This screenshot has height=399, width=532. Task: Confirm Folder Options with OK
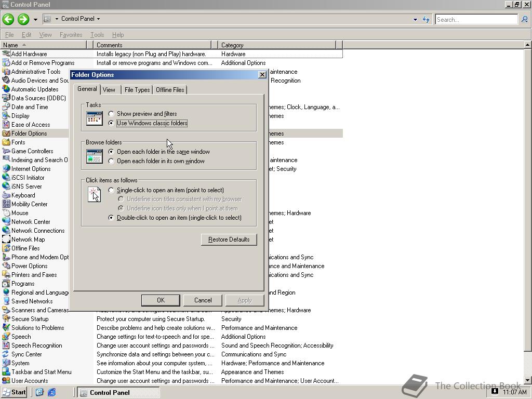coord(161,300)
